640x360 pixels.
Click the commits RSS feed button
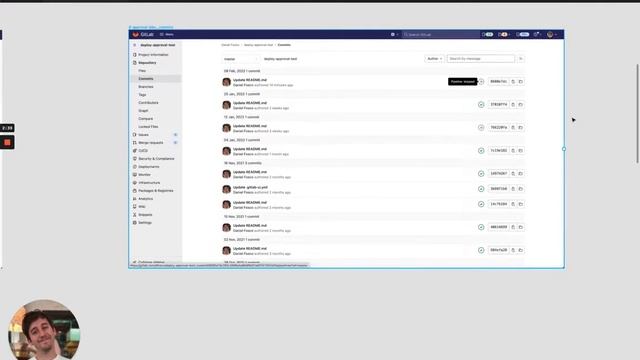pos(521,59)
